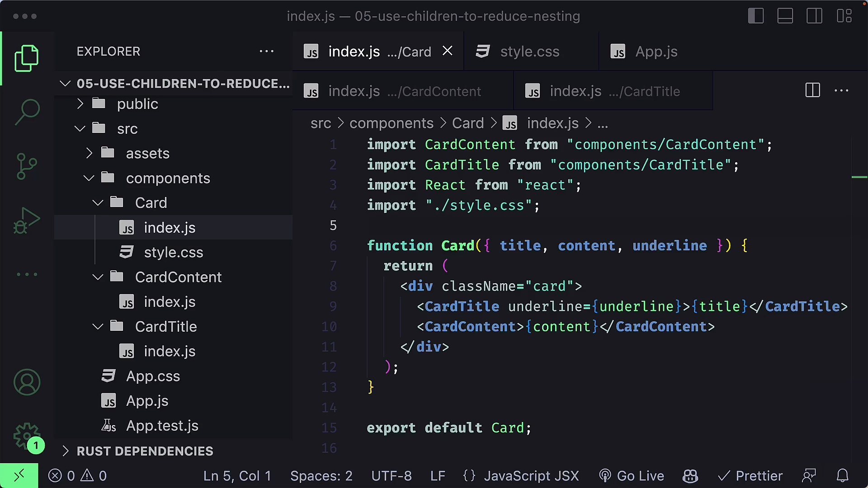This screenshot has height=488, width=868.
Task: Open the Explorer view in activity bar
Action: [x=27, y=58]
